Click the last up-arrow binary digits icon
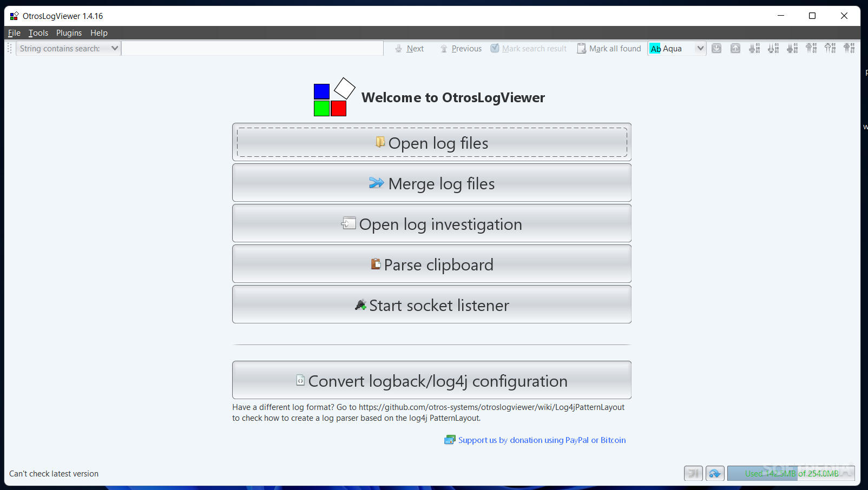 click(849, 49)
